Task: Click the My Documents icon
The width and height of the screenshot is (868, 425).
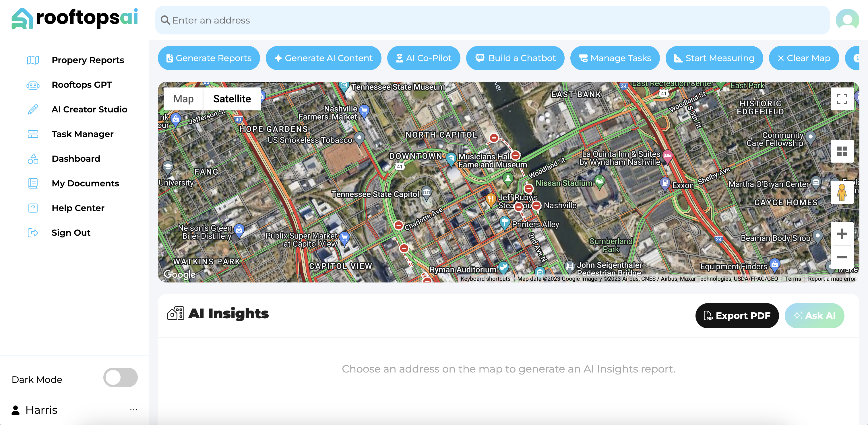Action: [33, 184]
